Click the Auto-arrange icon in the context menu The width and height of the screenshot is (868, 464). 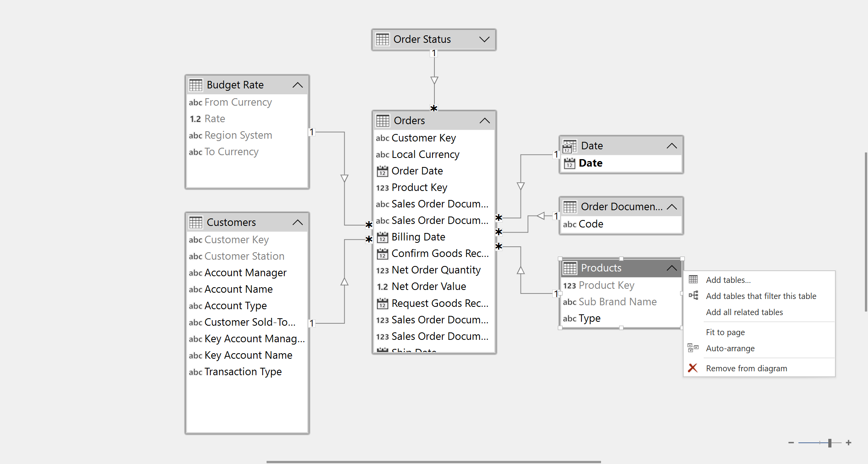[693, 348]
